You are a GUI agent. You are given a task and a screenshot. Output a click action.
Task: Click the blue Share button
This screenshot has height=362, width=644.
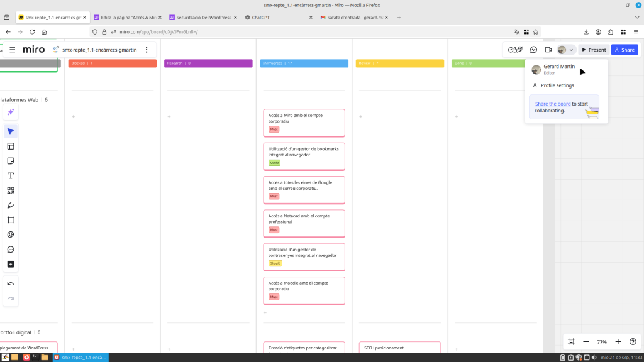[625, 50]
